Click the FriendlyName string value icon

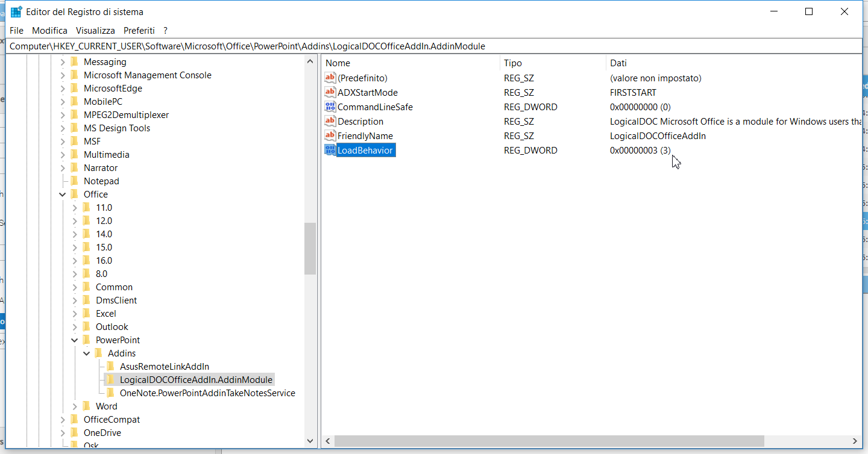coord(330,135)
